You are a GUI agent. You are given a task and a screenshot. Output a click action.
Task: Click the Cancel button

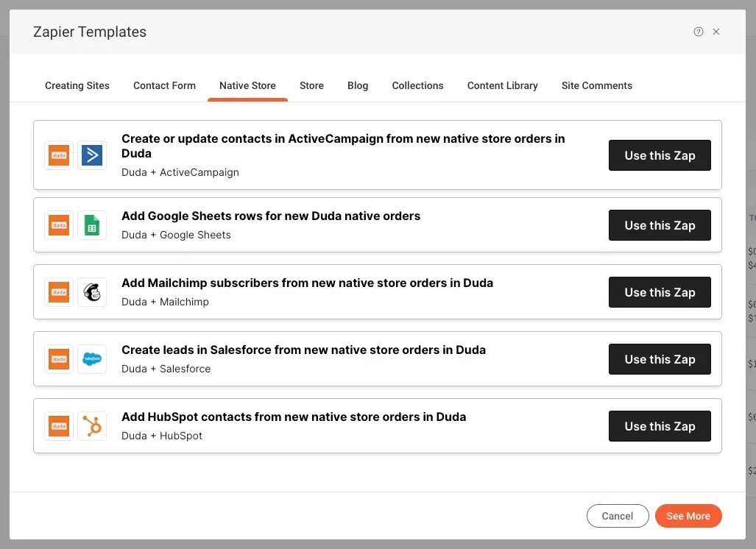618,516
